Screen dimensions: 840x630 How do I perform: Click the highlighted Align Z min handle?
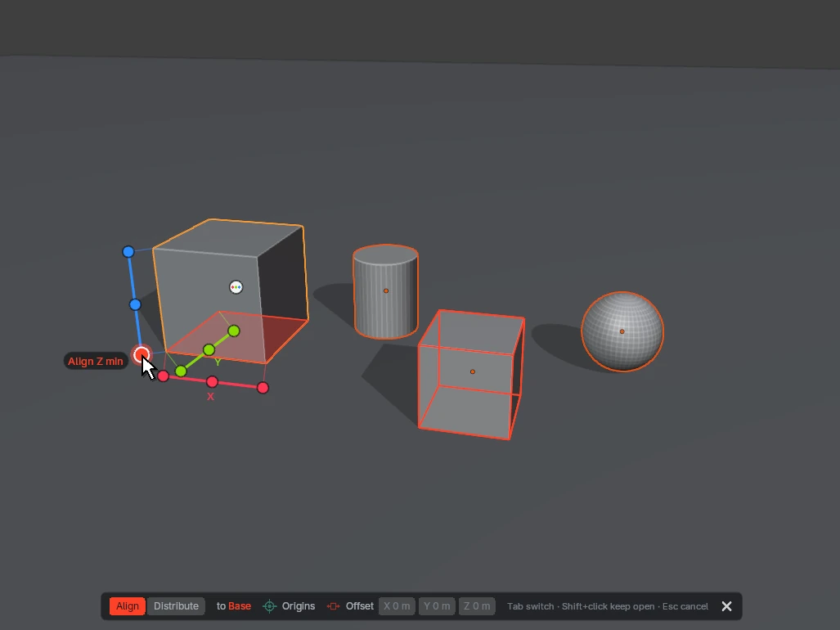click(141, 354)
